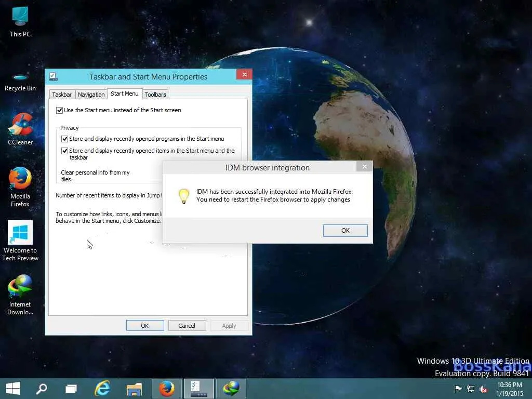Click OK in Taskbar and Start Menu Properties
The image size is (532, 399).
click(145, 325)
